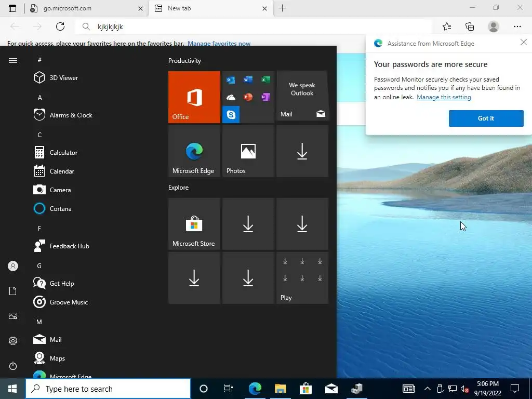Select the New tab tab
532x399 pixels.
coord(210,8)
